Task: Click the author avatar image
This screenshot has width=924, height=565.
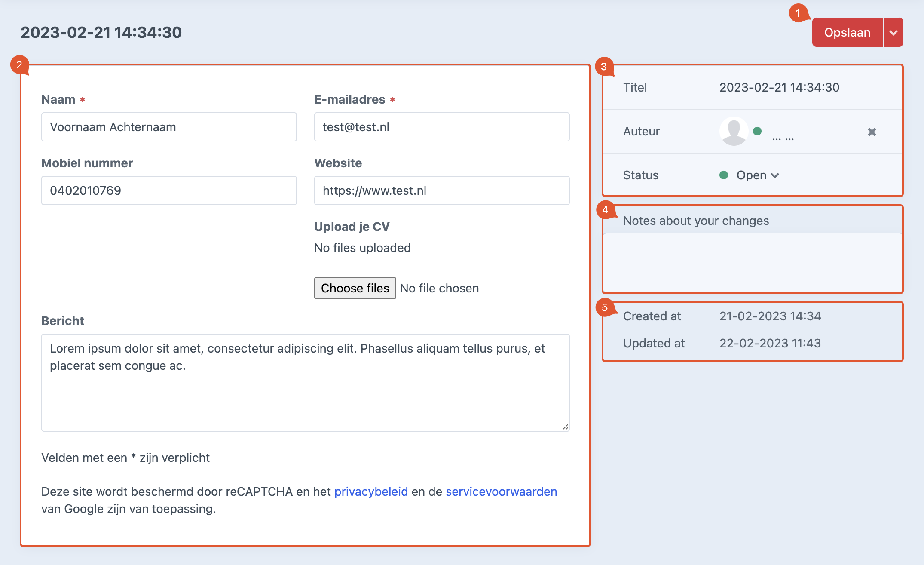Action: (734, 131)
